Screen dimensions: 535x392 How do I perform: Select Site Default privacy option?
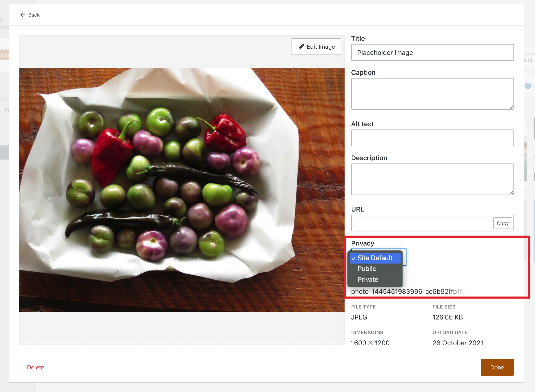tap(375, 258)
